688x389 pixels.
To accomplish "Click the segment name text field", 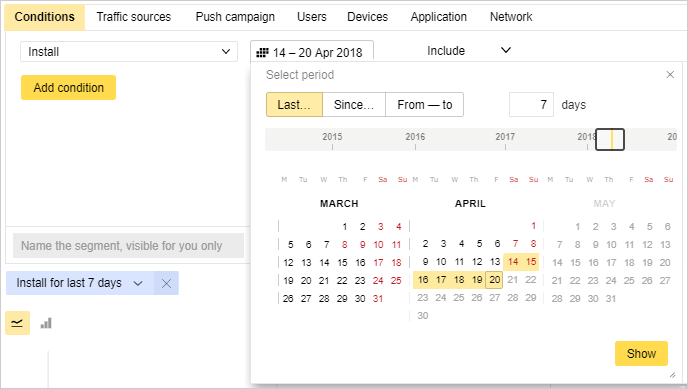I will [129, 246].
